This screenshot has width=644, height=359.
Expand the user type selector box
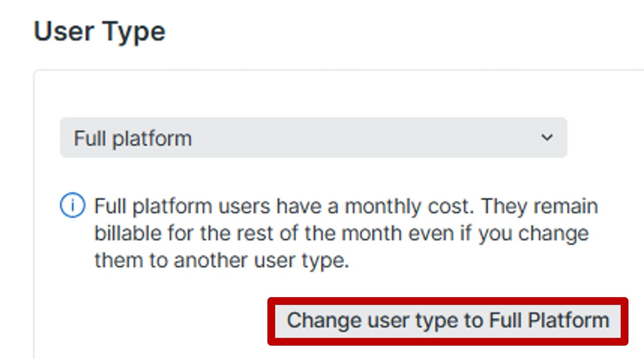(352, 137)
